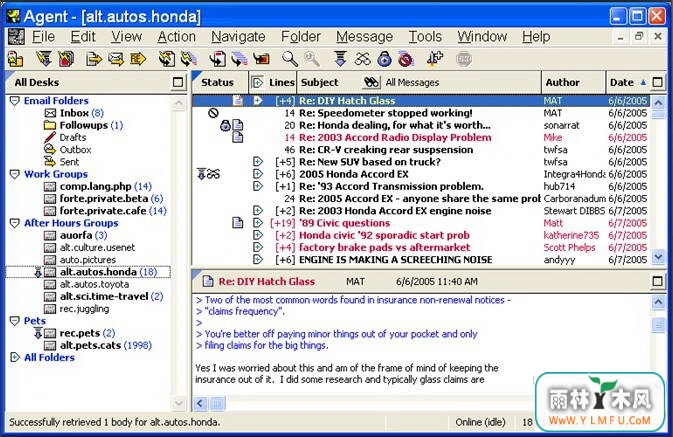Screen dimensions: 673x437
Task: Select the Followups folder
Action: pos(84,125)
